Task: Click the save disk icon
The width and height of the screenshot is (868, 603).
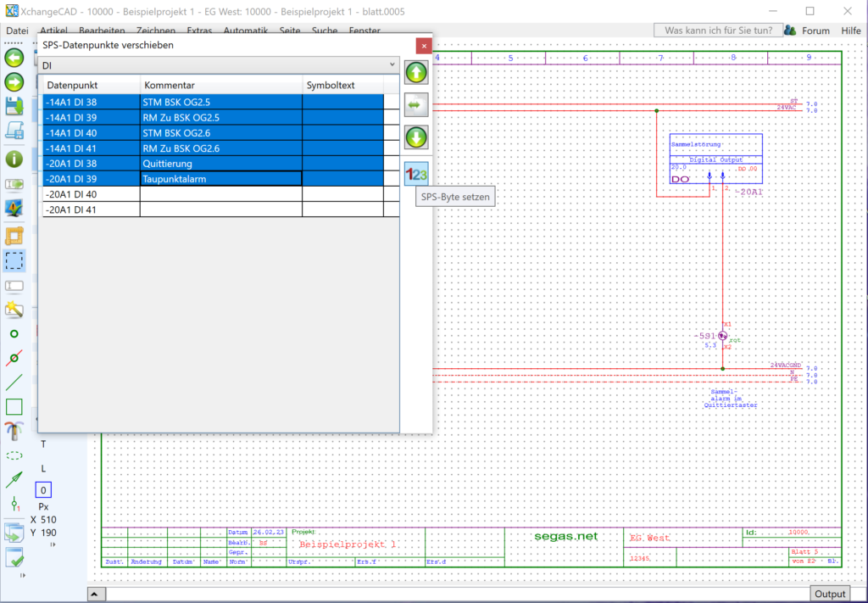Action: (x=14, y=106)
